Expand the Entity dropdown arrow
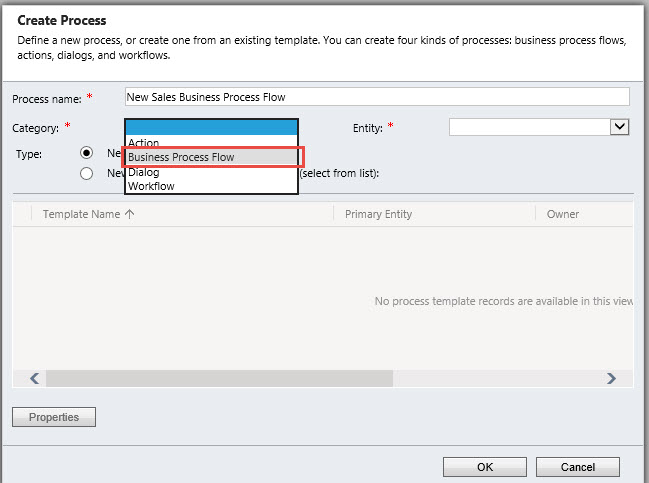Viewport: 649px width, 483px height. pos(619,127)
